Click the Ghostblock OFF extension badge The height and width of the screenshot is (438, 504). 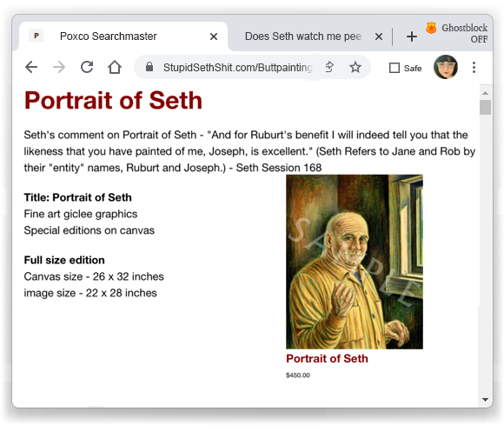(457, 33)
